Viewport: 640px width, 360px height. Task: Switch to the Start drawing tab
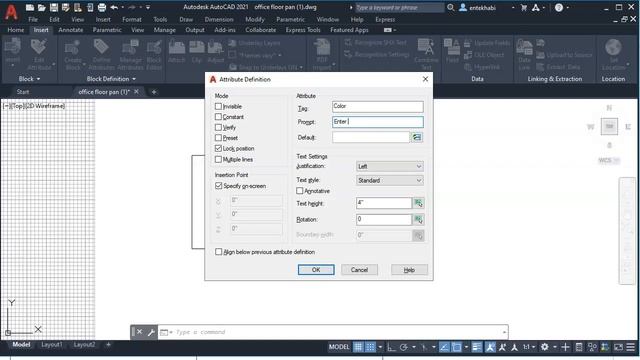(x=23, y=92)
